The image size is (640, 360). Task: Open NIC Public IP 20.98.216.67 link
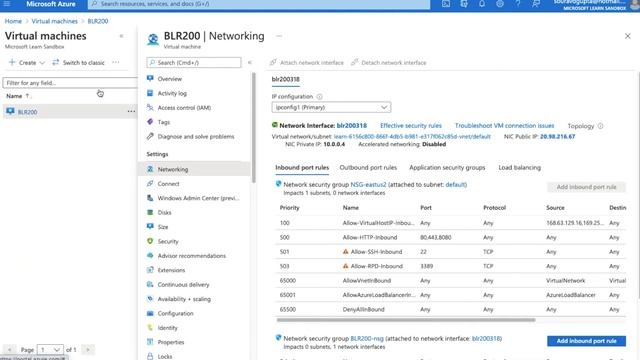[557, 136]
